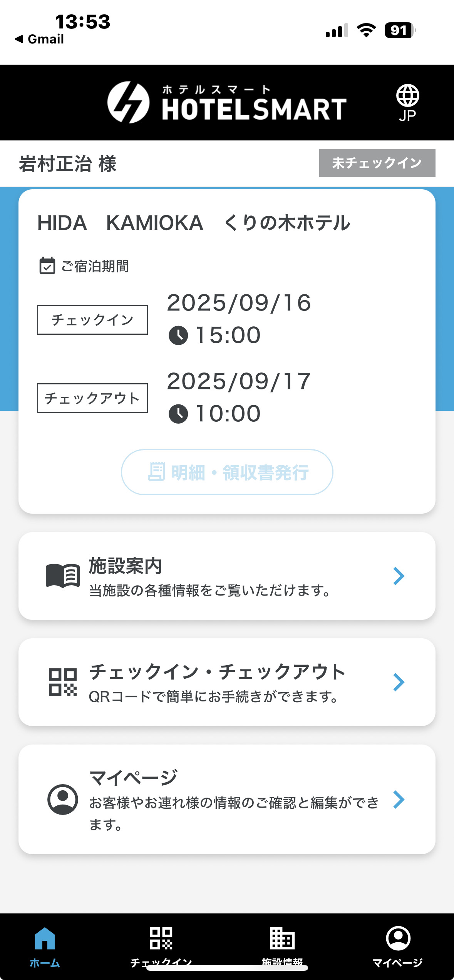Tap the clock icon next to 15:00
This screenshot has width=454, height=980.
tap(178, 335)
